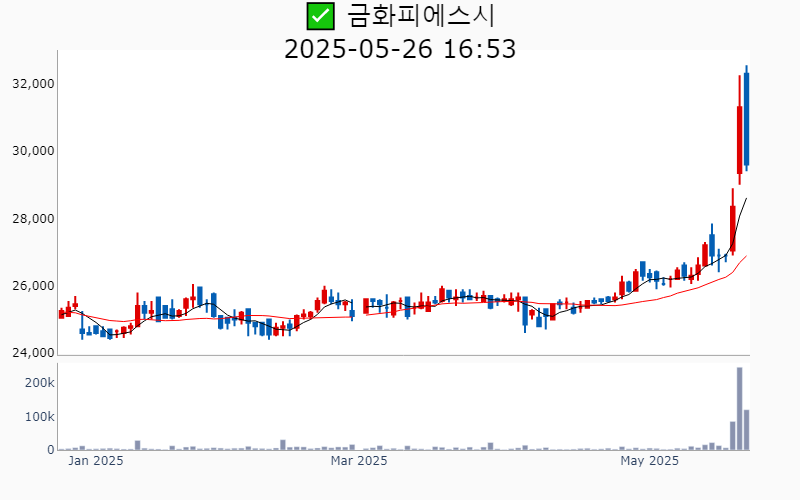Viewport: 800px width, 500px height.
Task: Select the stock name 금화피에스시 title
Action: [x=421, y=16]
